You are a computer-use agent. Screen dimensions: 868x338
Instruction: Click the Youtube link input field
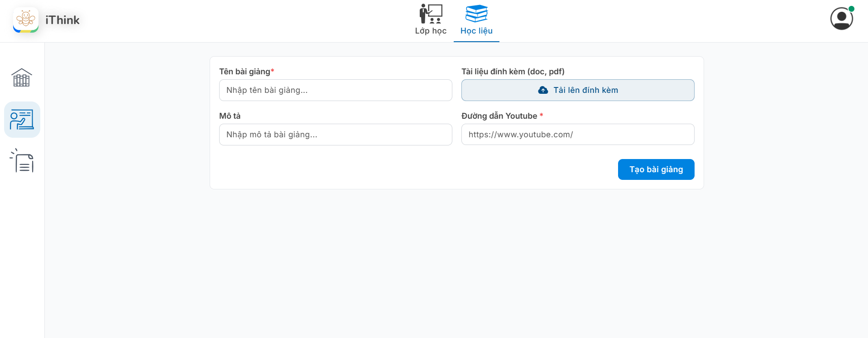pyautogui.click(x=577, y=135)
